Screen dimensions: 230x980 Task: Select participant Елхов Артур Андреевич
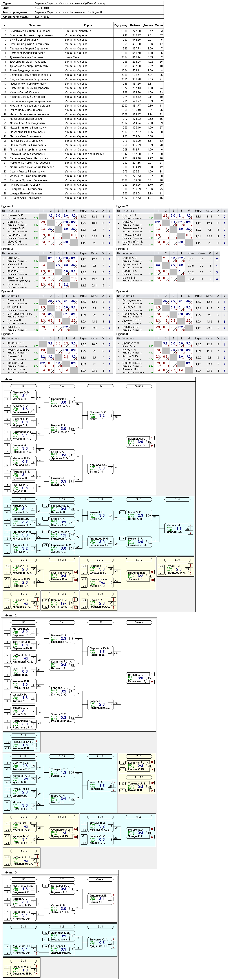[24, 70]
